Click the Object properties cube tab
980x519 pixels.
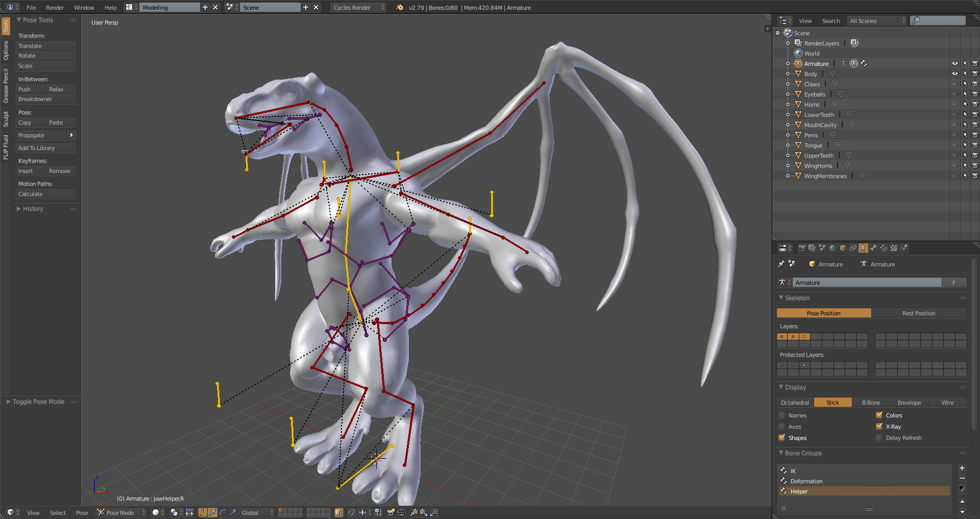[x=843, y=248]
